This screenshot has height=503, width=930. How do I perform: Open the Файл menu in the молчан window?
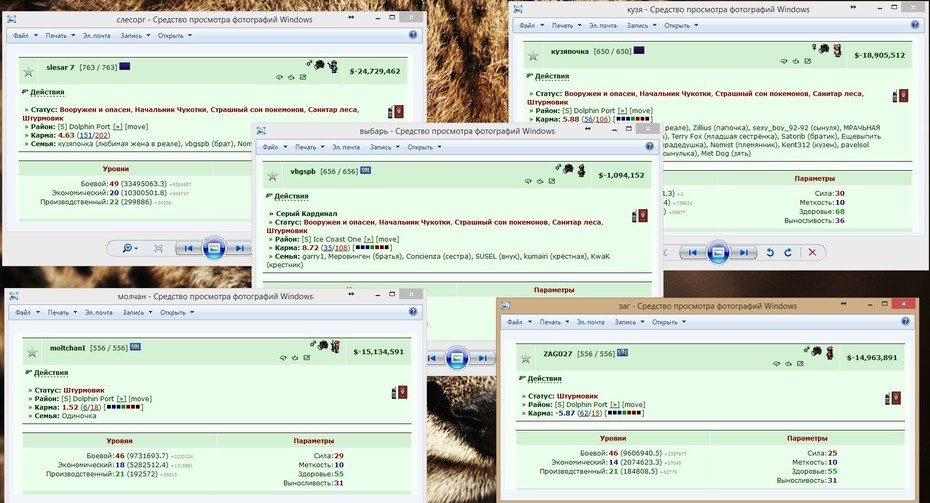coord(27,312)
